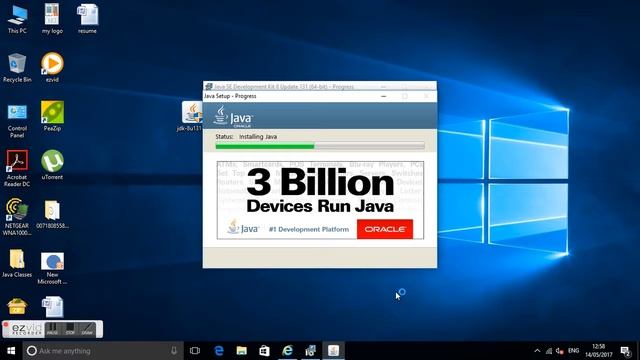This screenshot has height=360, width=640.
Task: Open the network tray icon
Action: [x=549, y=351]
